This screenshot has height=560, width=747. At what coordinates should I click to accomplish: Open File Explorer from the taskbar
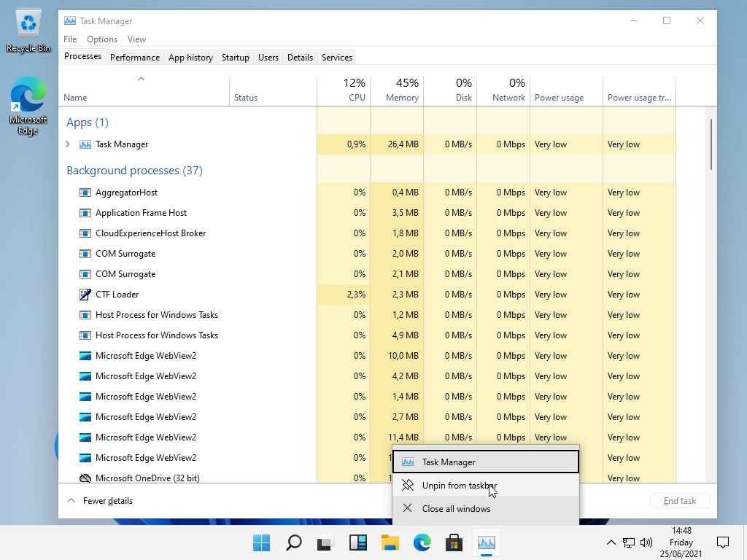tap(390, 542)
